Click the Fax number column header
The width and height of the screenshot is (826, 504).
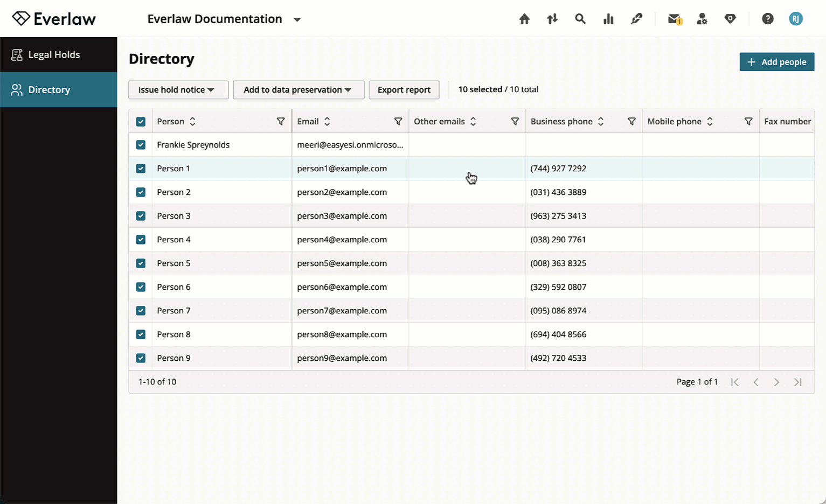point(787,122)
